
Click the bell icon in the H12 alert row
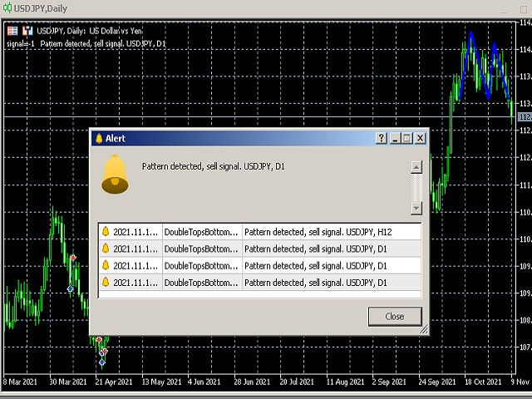[106, 231]
